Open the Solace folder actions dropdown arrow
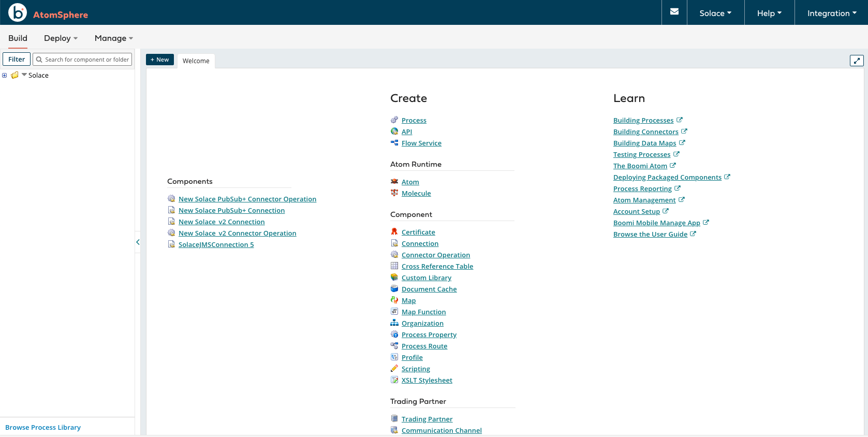This screenshot has width=868, height=437. pos(24,75)
